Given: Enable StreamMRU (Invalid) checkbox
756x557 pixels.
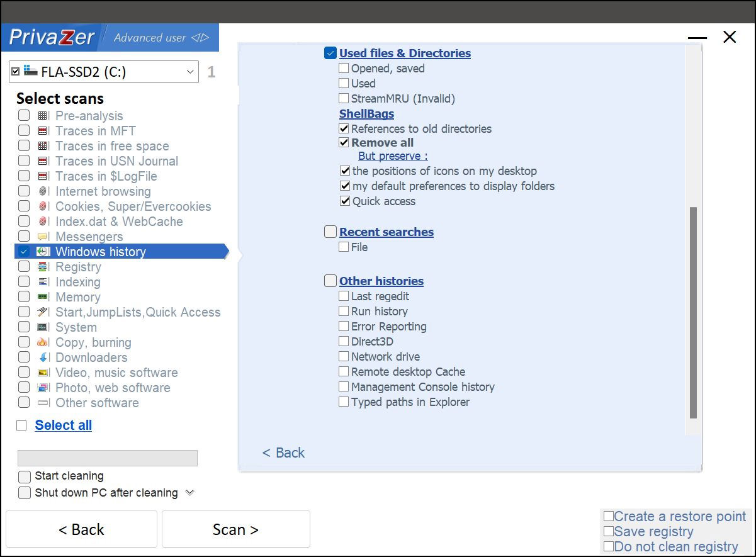Looking at the screenshot, I should (344, 98).
